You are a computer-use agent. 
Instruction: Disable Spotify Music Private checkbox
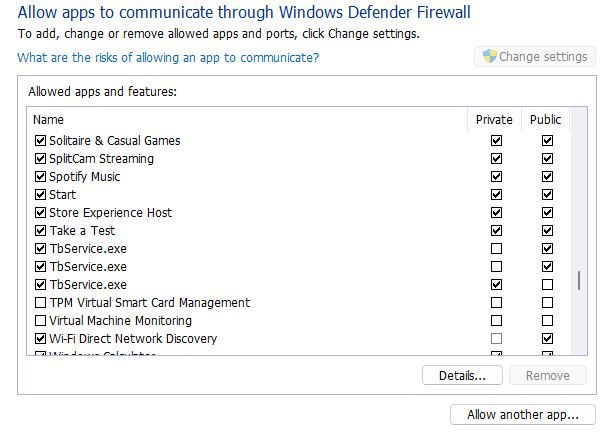[x=496, y=177]
